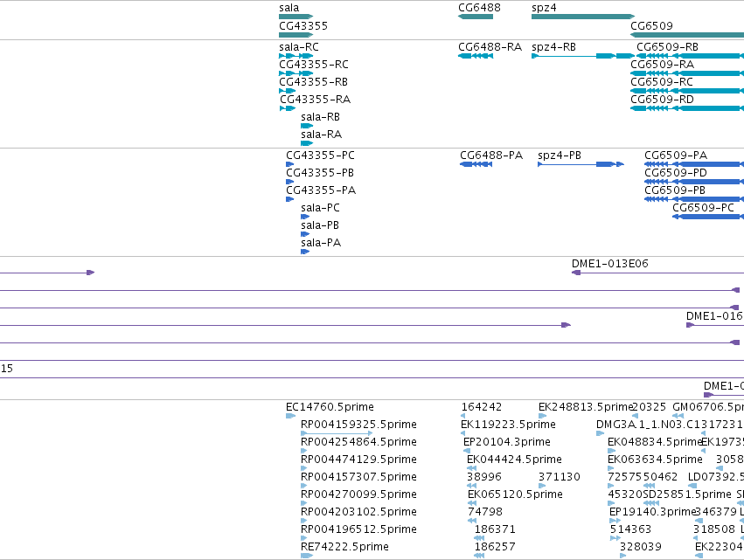This screenshot has height=560, width=744.
Task: Select the sala-PC protein feature
Action: (305, 217)
